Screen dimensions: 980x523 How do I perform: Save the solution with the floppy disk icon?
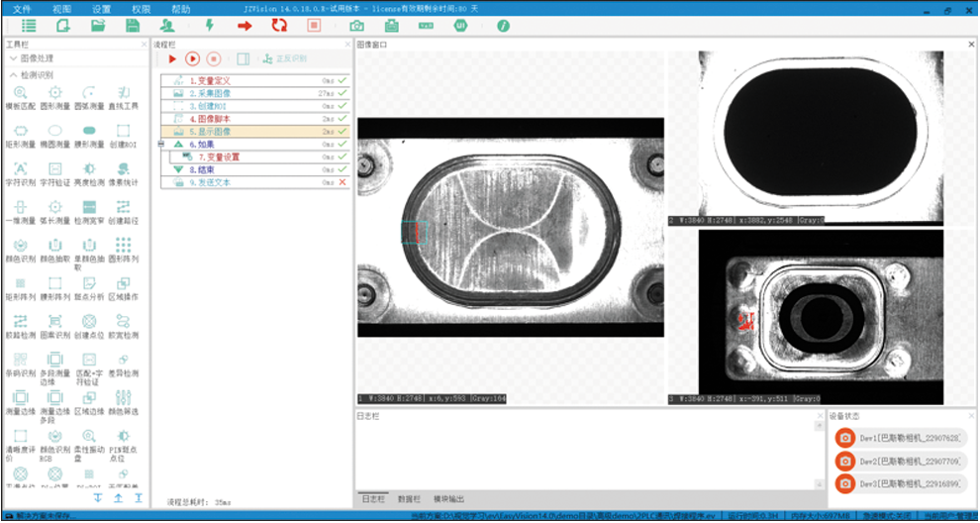coord(133,26)
